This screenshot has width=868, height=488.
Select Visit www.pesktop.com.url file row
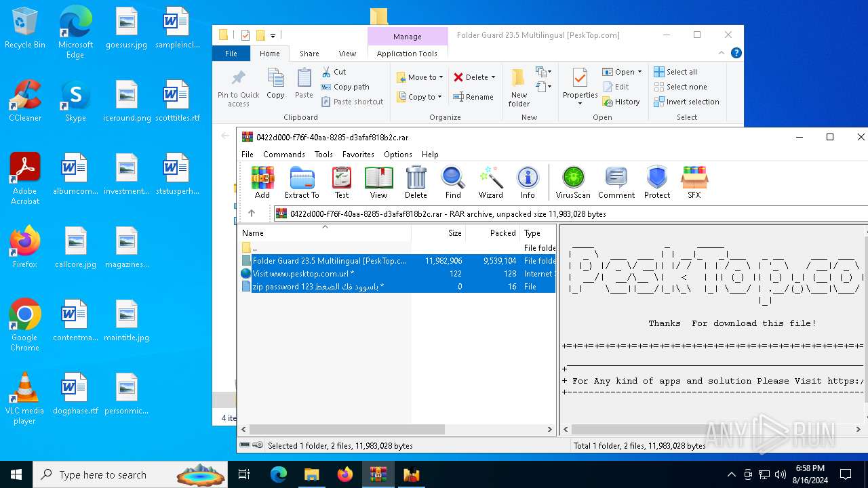[x=397, y=274]
